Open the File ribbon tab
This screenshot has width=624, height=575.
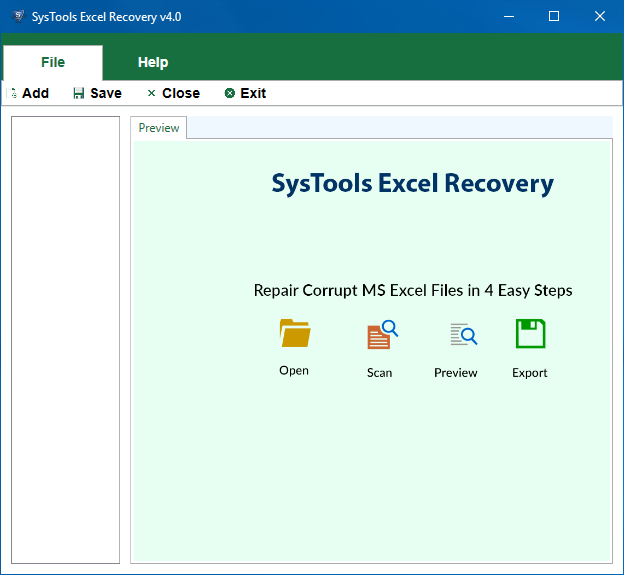(x=53, y=62)
